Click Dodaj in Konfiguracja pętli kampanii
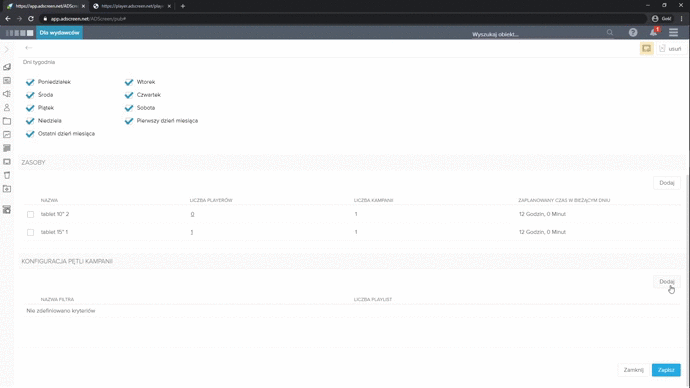The height and width of the screenshot is (388, 690). pyautogui.click(x=667, y=282)
